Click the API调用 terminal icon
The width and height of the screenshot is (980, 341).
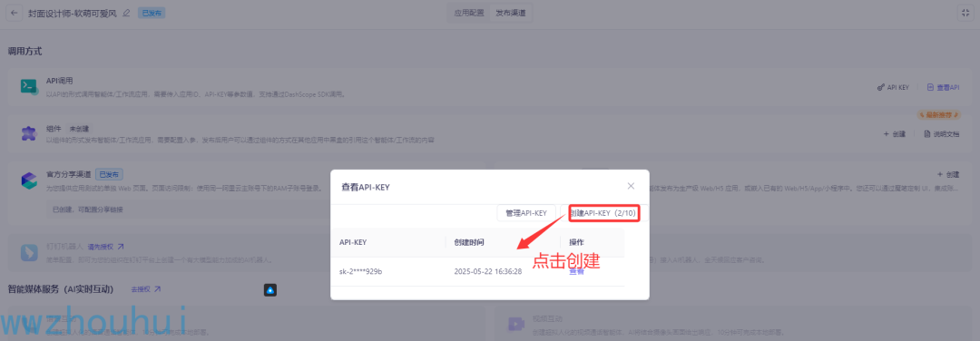click(29, 87)
